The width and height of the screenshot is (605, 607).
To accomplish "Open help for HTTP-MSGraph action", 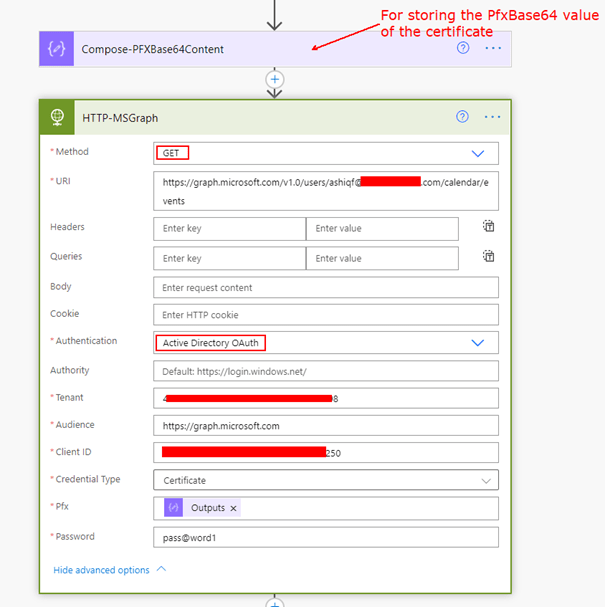I will pyautogui.click(x=462, y=116).
